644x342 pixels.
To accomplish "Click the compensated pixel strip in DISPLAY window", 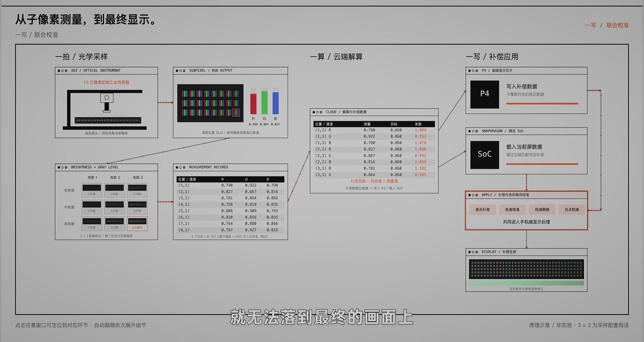I will click(x=526, y=269).
